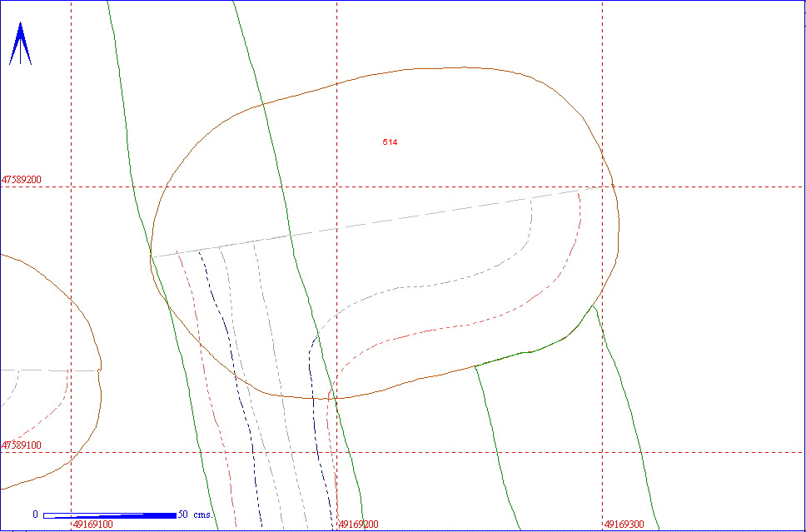
Task: Select the parcel label 514
Action: point(390,142)
